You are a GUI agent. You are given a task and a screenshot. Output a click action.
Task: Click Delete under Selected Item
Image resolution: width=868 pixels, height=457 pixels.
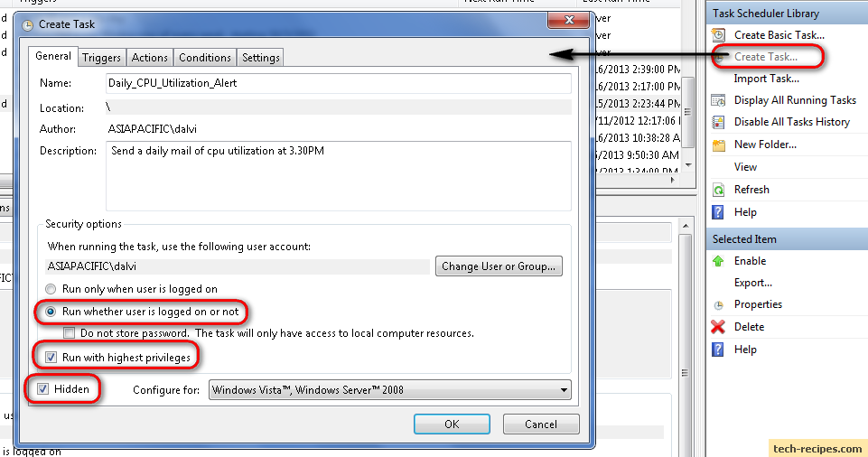pos(749,327)
